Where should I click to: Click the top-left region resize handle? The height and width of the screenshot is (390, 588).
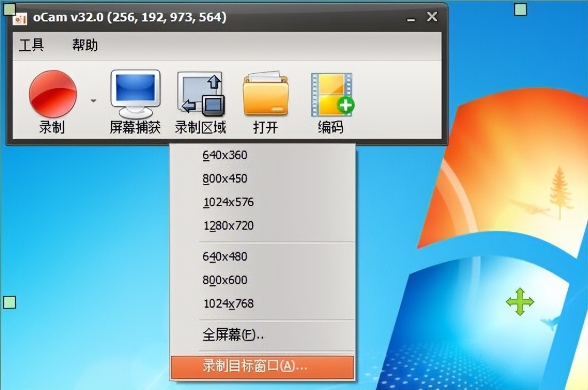coord(10,9)
